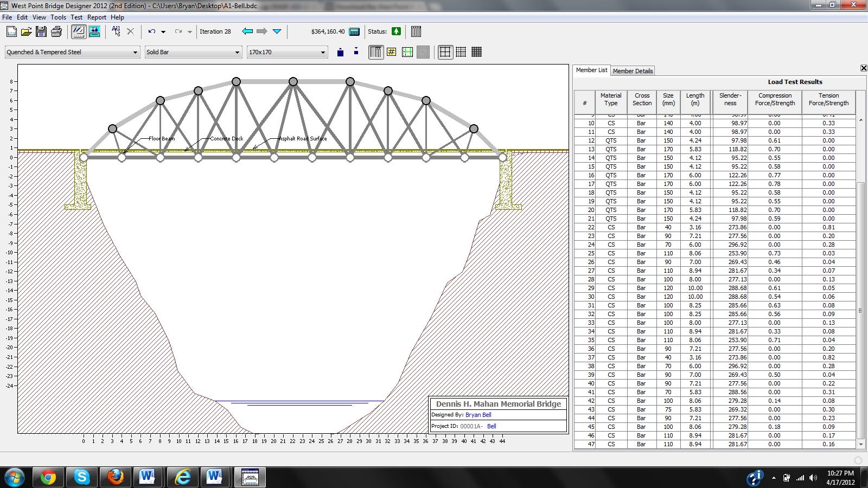Open Skype from the taskbar

(x=82, y=477)
